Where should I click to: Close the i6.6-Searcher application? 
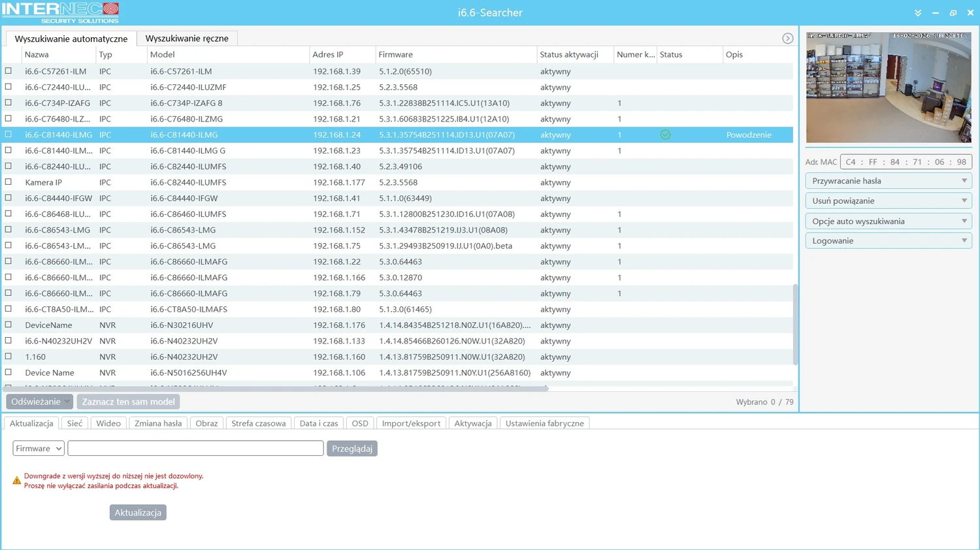(970, 13)
